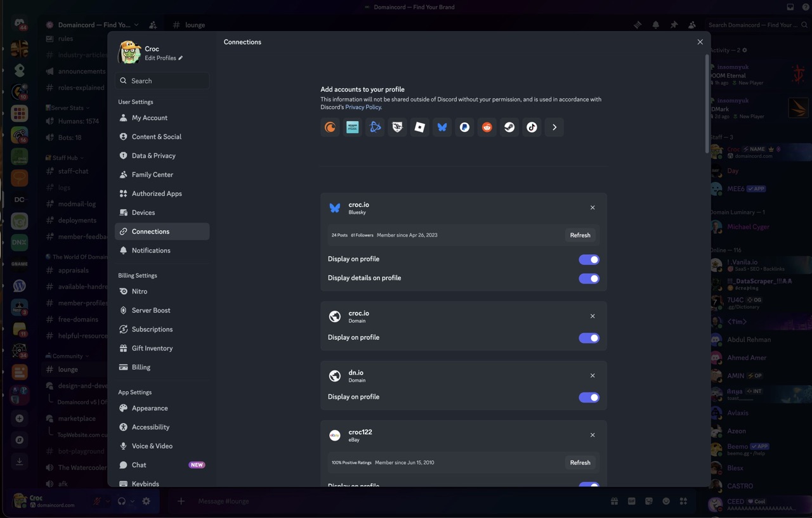The width and height of the screenshot is (812, 518).
Task: Switch to the Appearance settings
Action: tap(150, 408)
